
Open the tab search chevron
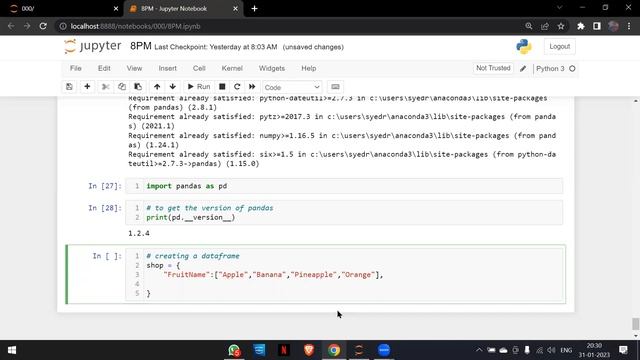560,8
